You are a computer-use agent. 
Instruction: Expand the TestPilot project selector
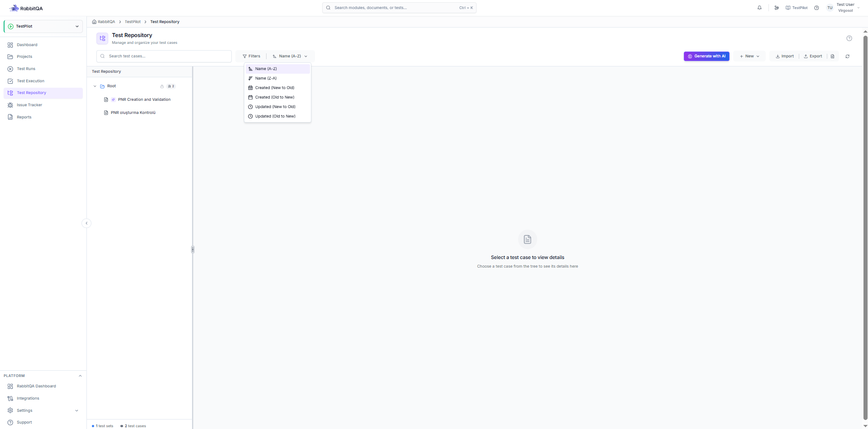pyautogui.click(x=43, y=26)
